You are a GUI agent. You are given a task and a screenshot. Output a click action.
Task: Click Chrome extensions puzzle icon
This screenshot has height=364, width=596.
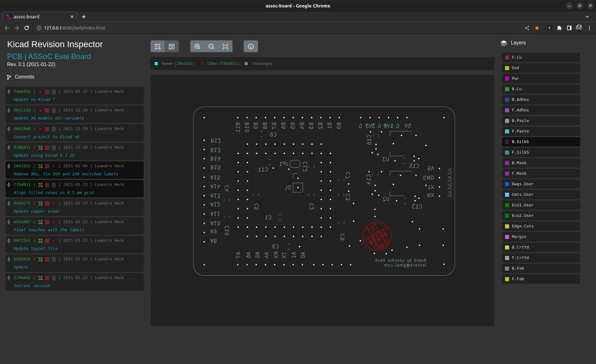559,28
